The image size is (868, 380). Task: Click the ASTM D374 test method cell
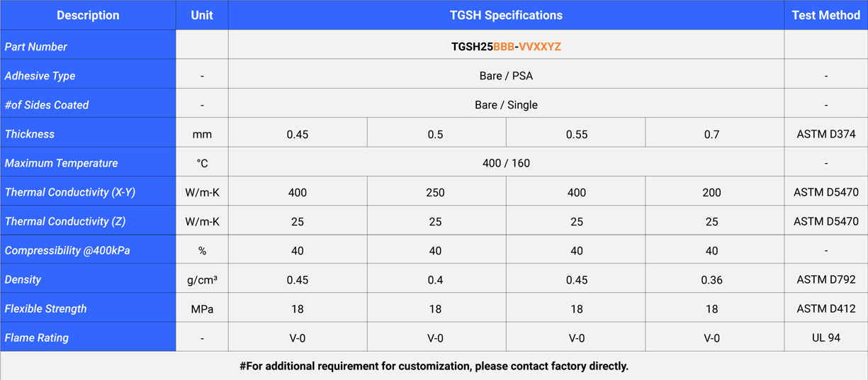click(825, 134)
